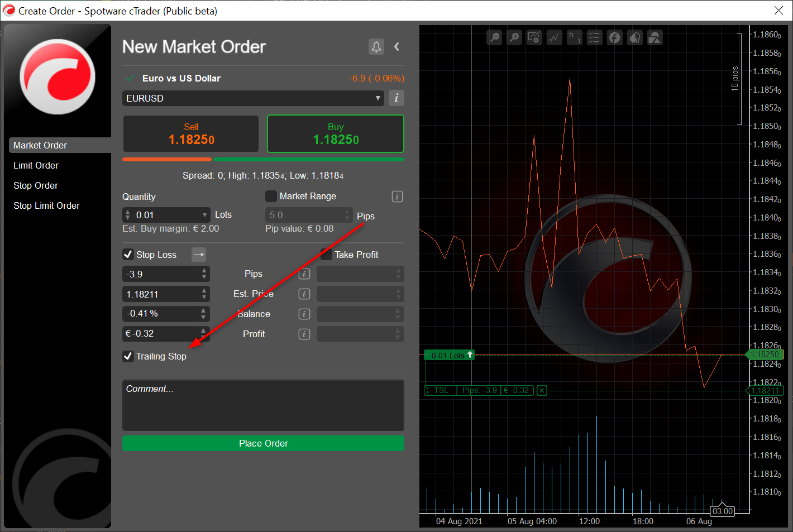793x532 pixels.
Task: Click the Profit row info icon
Action: coord(304,334)
